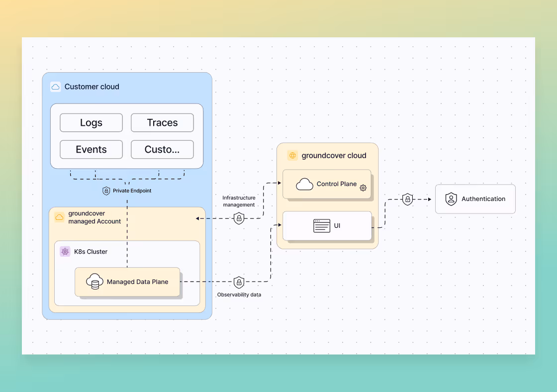Click the K8s Cluster helm icon
This screenshot has height=392, width=557.
[x=65, y=252]
